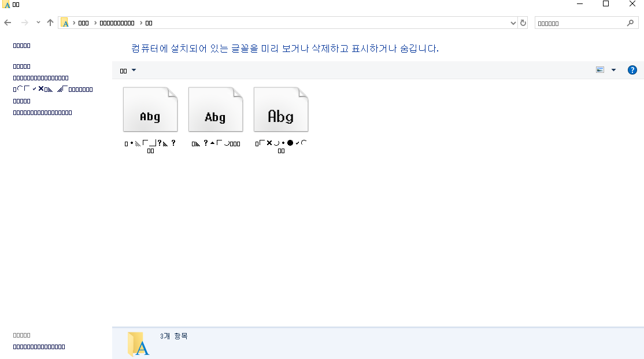The width and height of the screenshot is (644, 359).
Task: Open the view options dropdown arrow
Action: [613, 70]
